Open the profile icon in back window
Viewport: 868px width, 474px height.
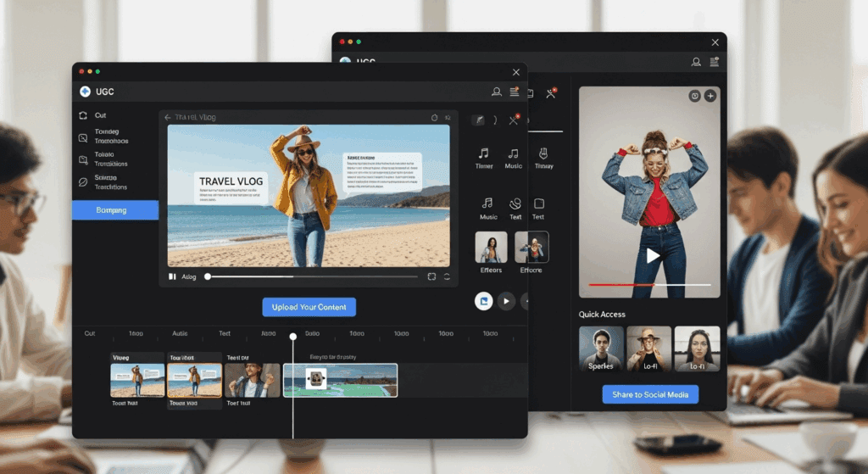(696, 62)
